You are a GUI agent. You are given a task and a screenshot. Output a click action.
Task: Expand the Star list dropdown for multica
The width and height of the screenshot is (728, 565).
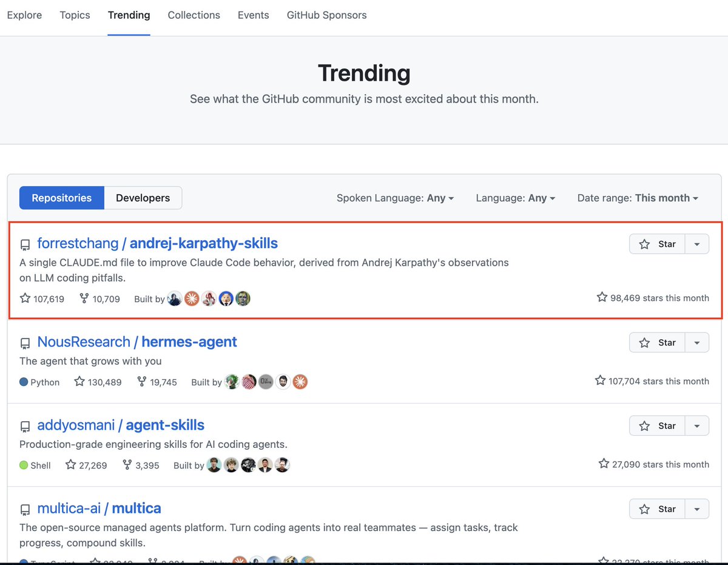pos(696,509)
